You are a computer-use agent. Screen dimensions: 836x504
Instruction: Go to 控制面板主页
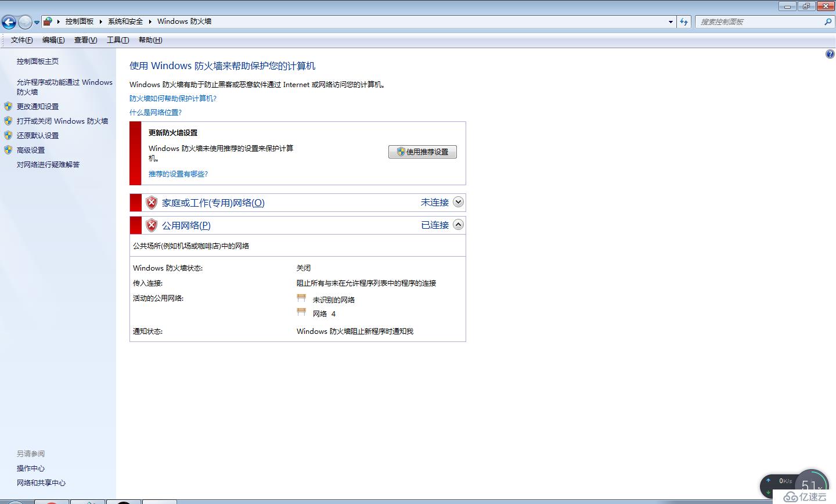click(x=38, y=62)
